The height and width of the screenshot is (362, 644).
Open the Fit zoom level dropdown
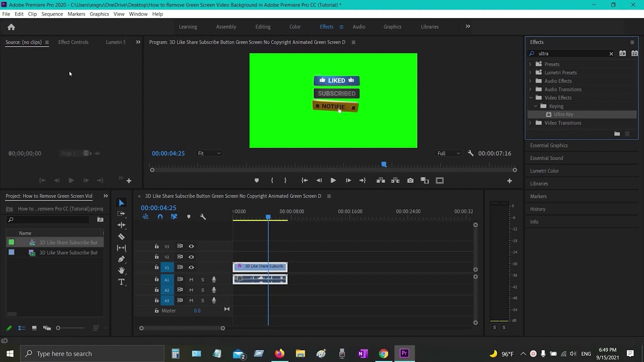click(x=209, y=153)
